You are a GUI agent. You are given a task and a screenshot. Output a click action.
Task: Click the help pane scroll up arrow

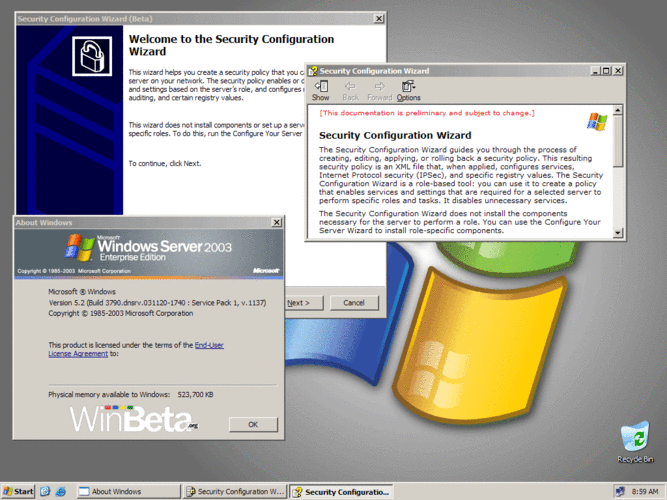(618, 110)
